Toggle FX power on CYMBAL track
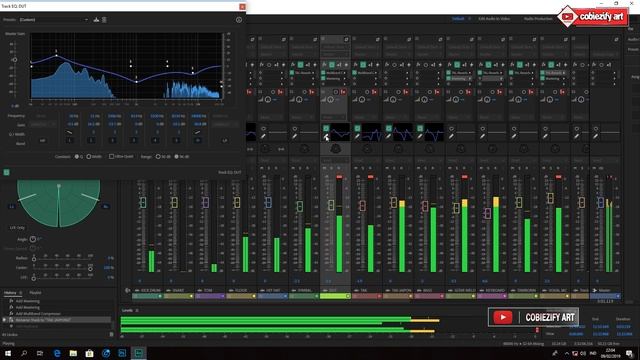This screenshot has width=640, height=360. (x=300, y=64)
